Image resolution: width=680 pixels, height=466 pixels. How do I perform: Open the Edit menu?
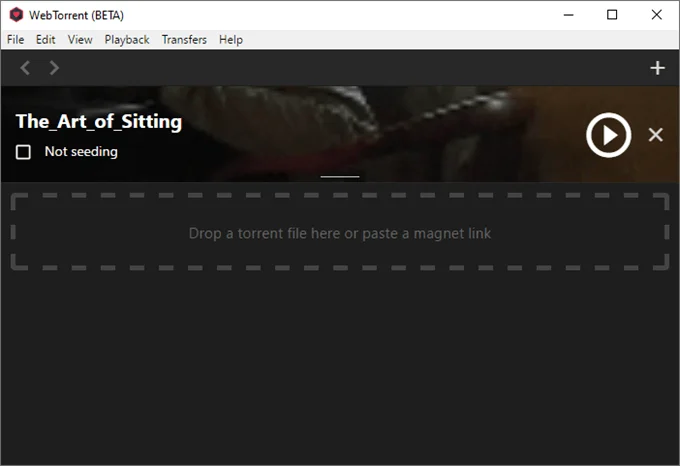(46, 40)
